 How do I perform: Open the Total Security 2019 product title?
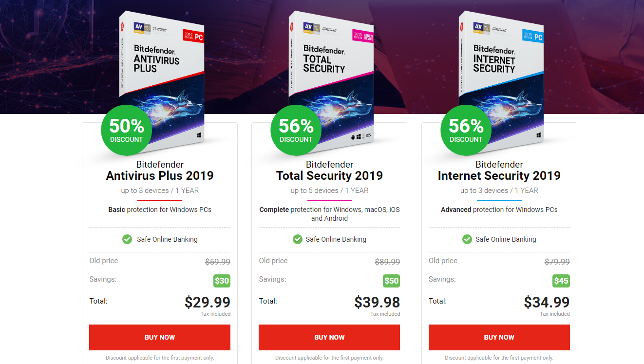click(329, 175)
